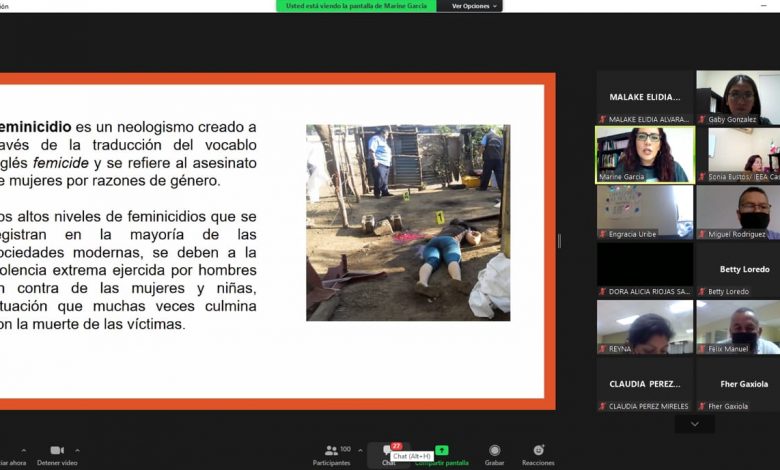Expand the arrow next to Participantes

360,450
